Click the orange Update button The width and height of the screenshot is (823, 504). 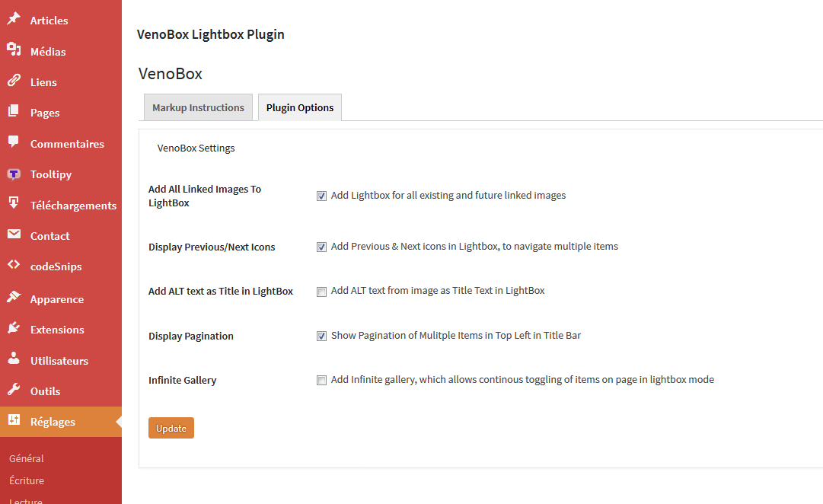point(171,428)
